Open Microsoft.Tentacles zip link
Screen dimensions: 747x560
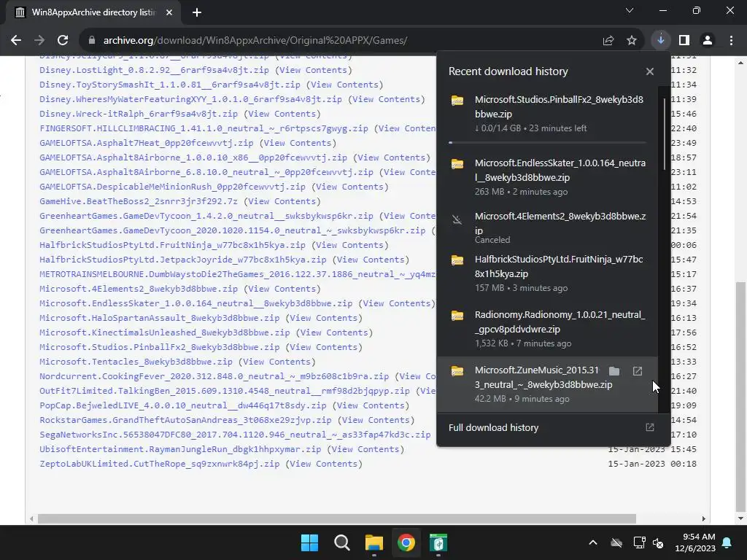coord(136,362)
